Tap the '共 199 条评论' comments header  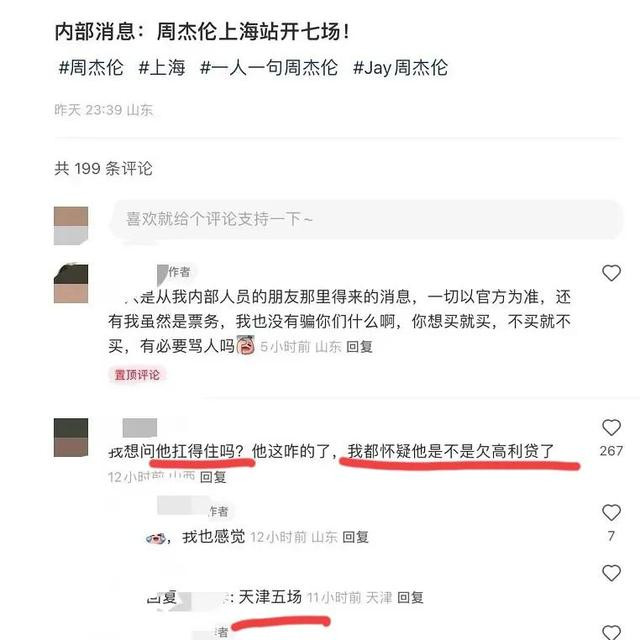tap(104, 168)
